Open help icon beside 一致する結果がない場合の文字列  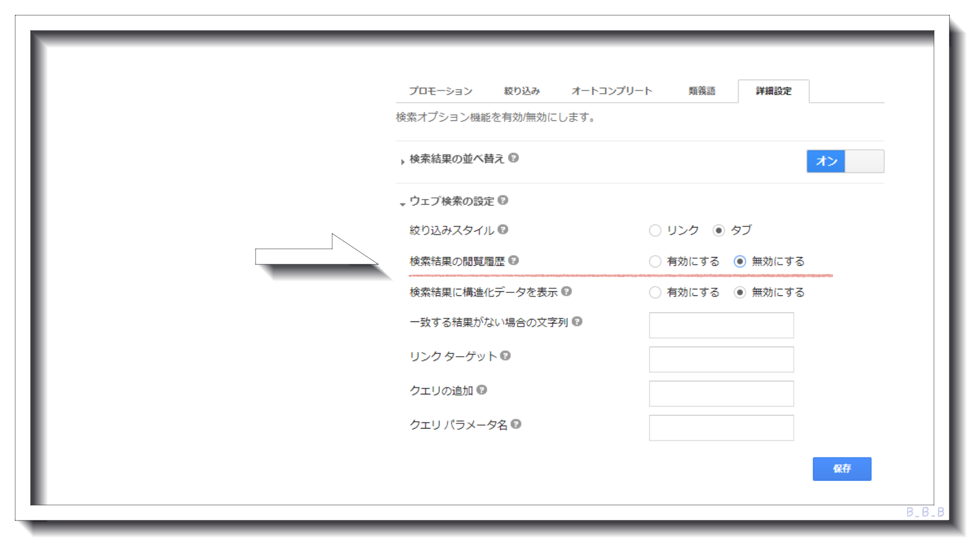[577, 321]
